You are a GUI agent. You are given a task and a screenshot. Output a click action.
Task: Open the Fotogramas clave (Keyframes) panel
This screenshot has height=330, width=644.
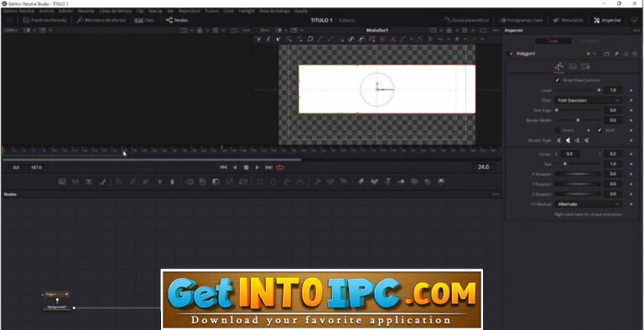coord(521,20)
